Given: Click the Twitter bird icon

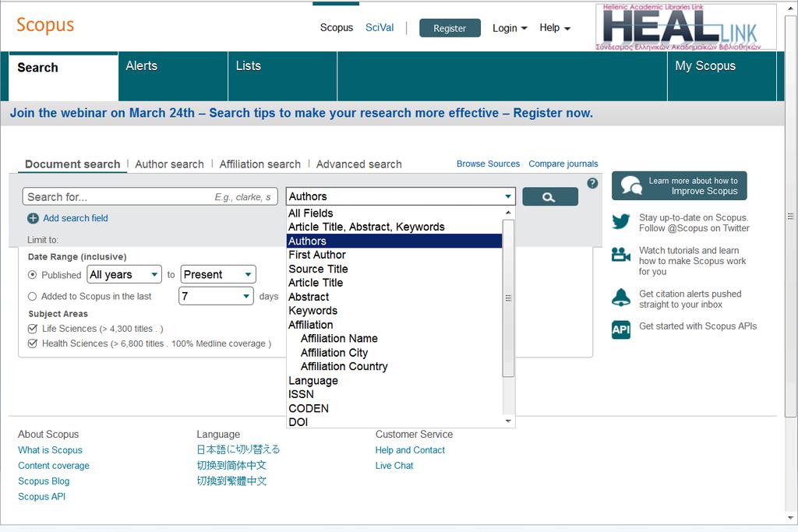Looking at the screenshot, I should (x=621, y=222).
